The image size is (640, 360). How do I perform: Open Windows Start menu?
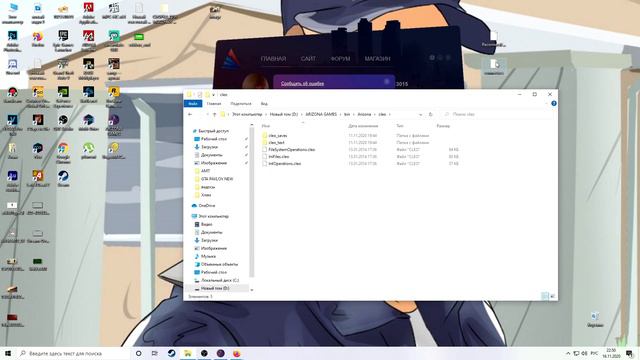[8, 353]
